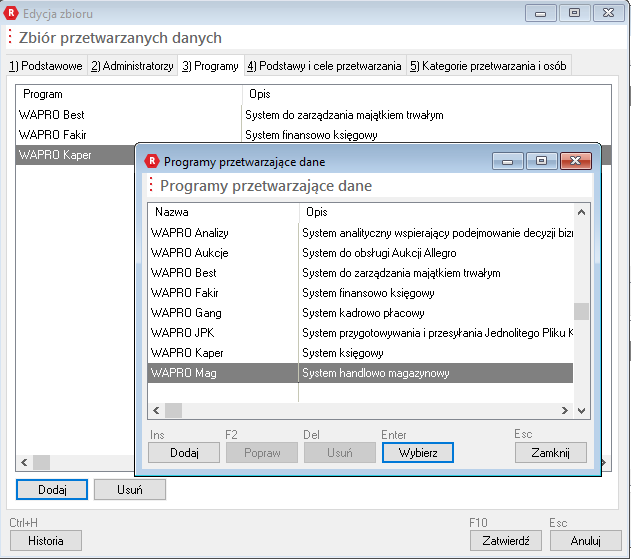The height and width of the screenshot is (559, 631).
Task: Switch to the 2) Administratorzy tab
Action: point(132,66)
